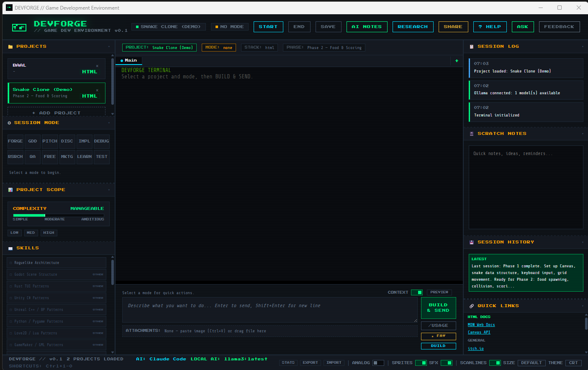This screenshot has width=588, height=370.
Task: Select the RSRCH session mode
Action: (15, 157)
